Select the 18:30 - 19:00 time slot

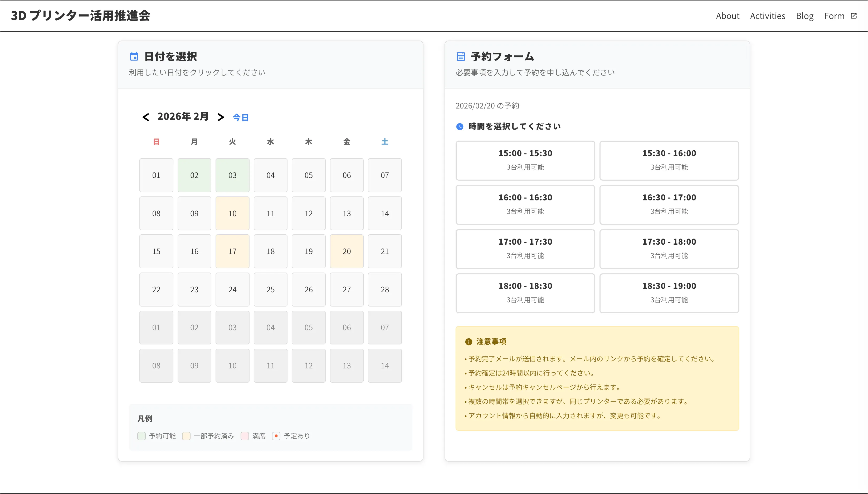tap(669, 293)
